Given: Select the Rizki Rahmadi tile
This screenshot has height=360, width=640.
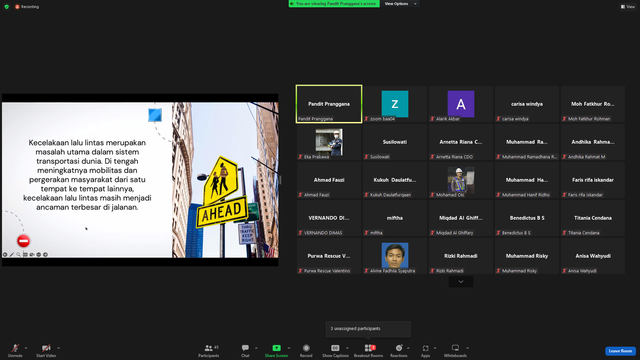Looking at the screenshot, I should tap(461, 256).
